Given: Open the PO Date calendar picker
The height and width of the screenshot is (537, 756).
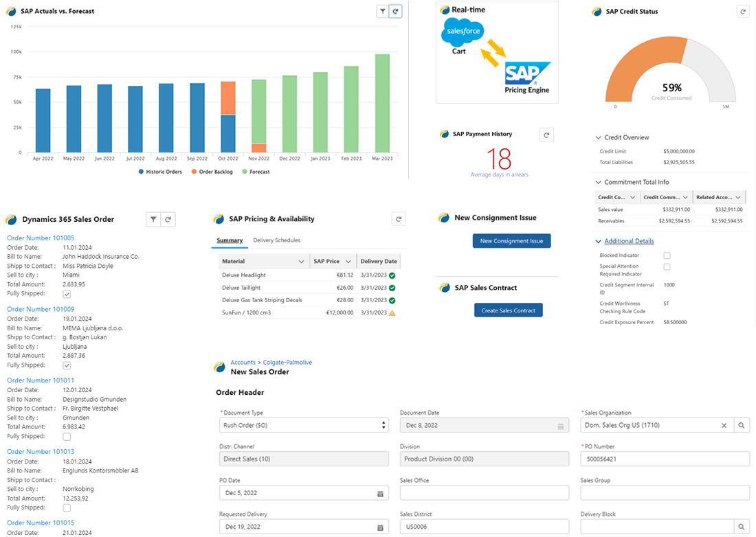Looking at the screenshot, I should pyautogui.click(x=380, y=494).
